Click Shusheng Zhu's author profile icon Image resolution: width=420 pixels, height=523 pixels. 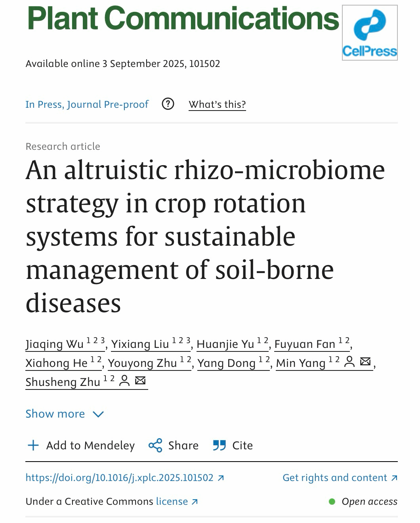tap(124, 381)
